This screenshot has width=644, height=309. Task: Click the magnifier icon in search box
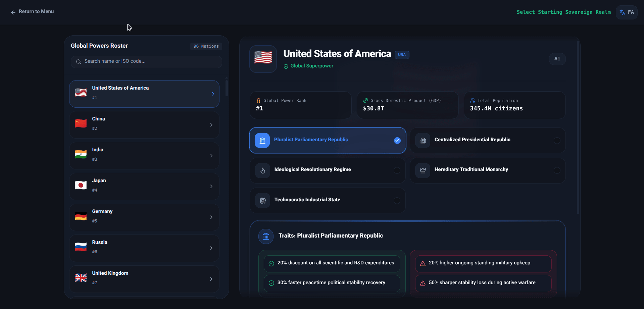click(x=79, y=62)
